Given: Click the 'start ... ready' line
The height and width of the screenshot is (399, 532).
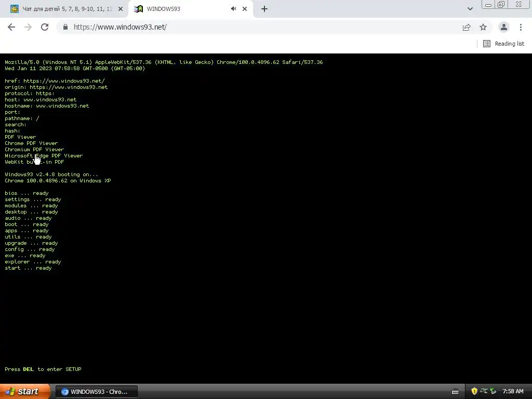Looking at the screenshot, I should coord(28,268).
